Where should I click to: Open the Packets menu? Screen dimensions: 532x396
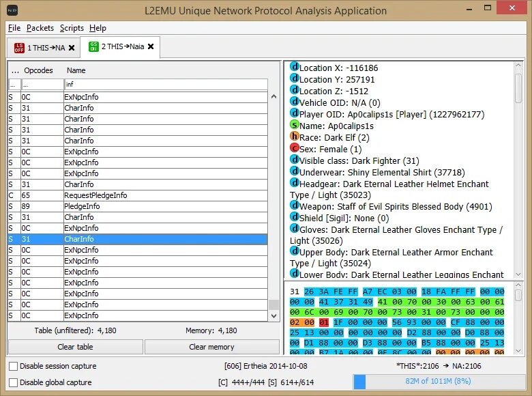click(x=40, y=28)
